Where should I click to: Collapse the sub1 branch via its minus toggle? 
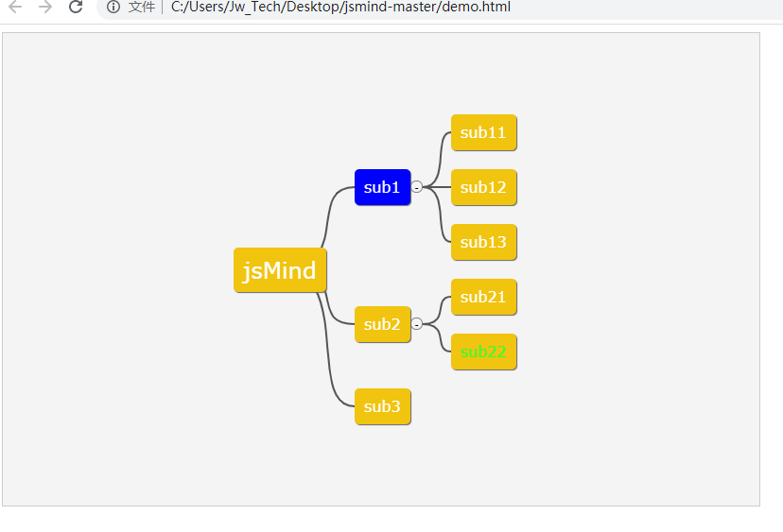pos(417,187)
